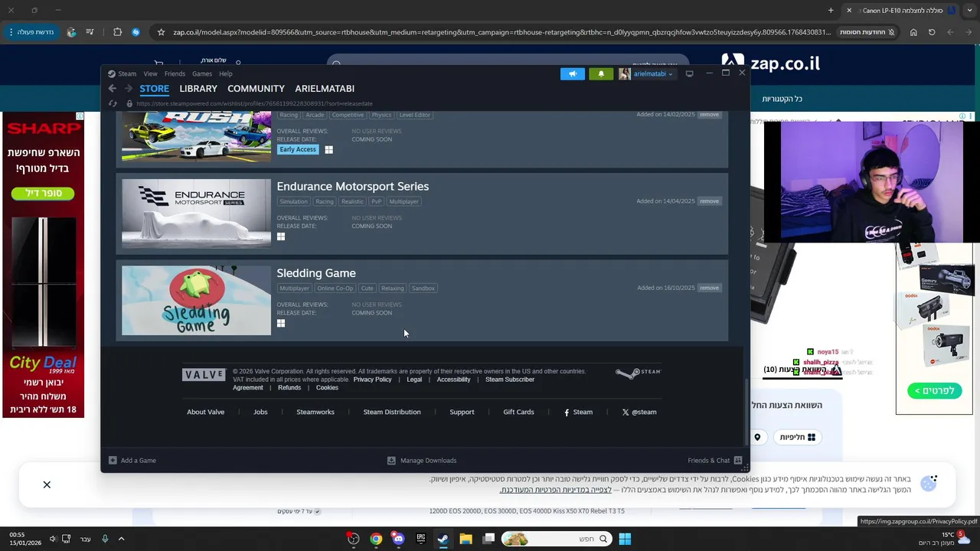Screen dimensions: 980x551
Task: Open the Refunds footer link
Action: click(289, 388)
